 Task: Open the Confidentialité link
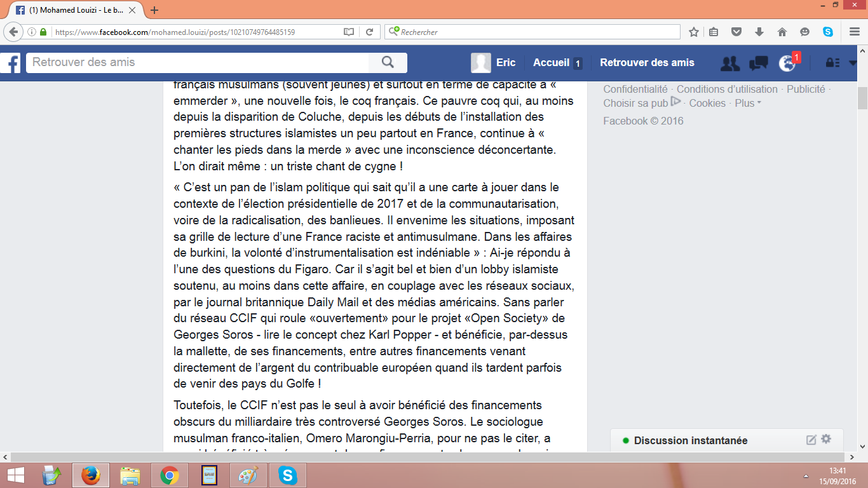[635, 90]
